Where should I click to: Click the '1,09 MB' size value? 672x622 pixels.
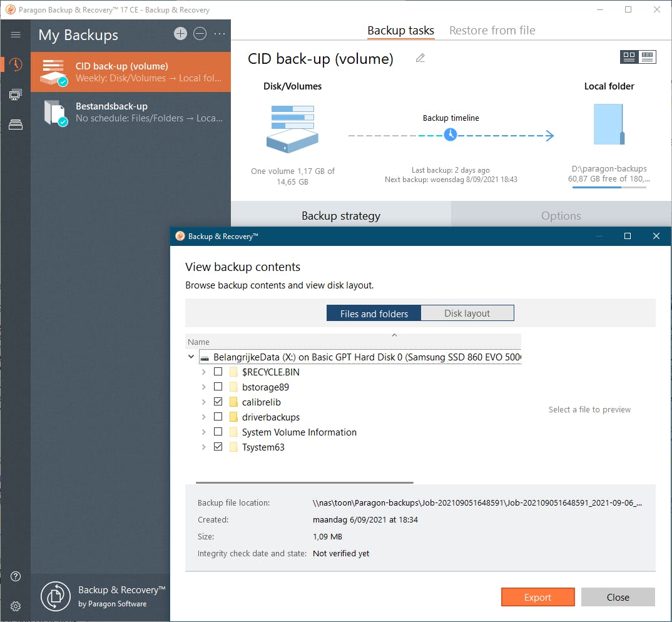[x=327, y=537]
